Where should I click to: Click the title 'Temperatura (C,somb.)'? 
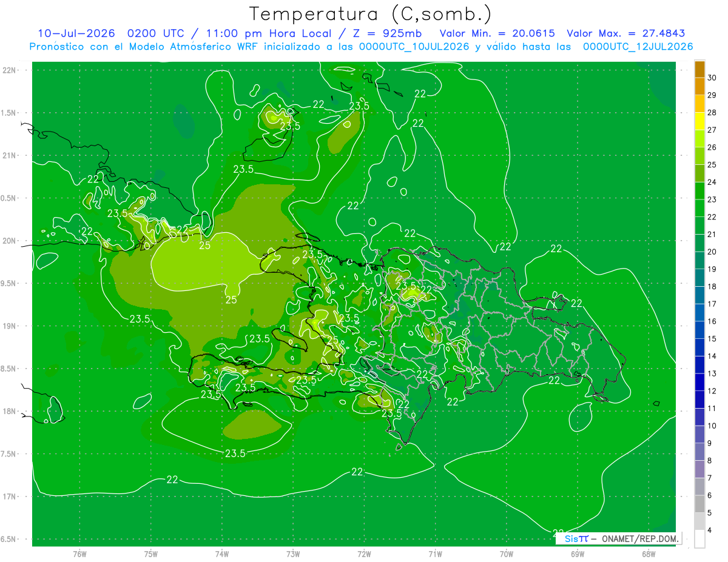[370, 14]
